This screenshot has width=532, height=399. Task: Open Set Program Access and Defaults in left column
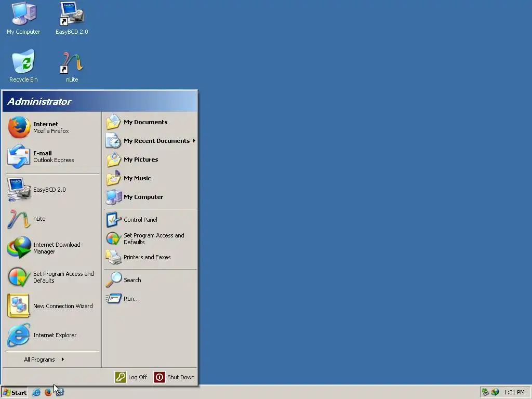click(x=52, y=277)
